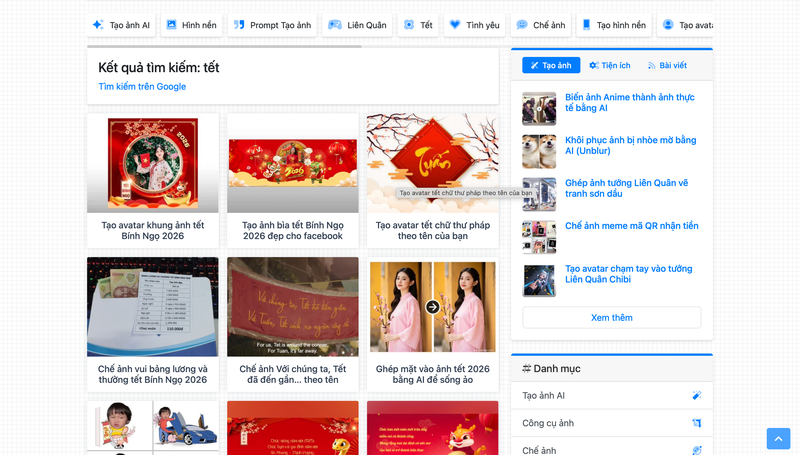Open the Tạo ảnh sidebar tab
The height and width of the screenshot is (455, 800).
[551, 65]
